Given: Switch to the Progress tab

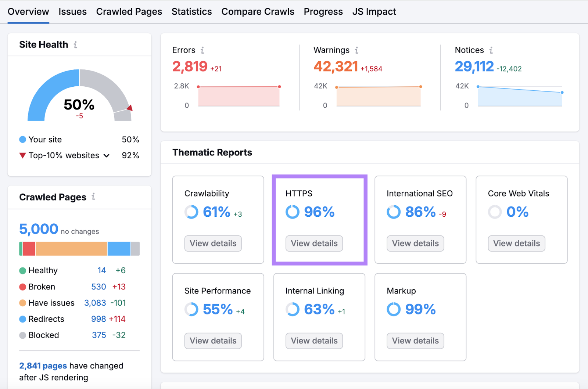Looking at the screenshot, I should (323, 12).
